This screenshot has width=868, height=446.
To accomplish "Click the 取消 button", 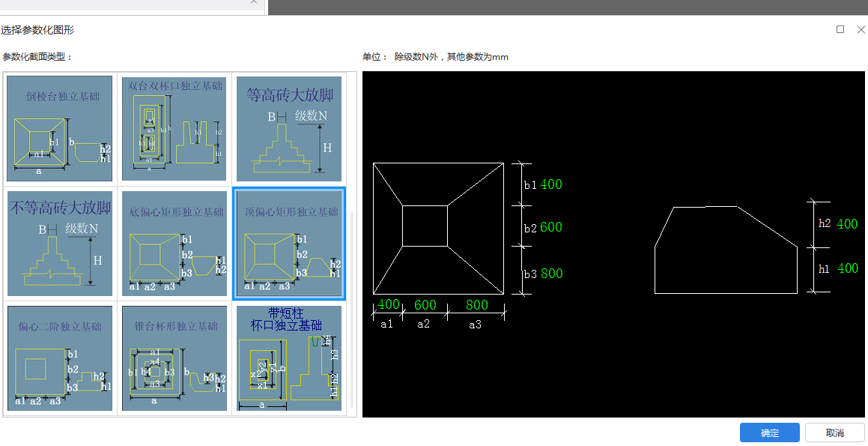I will click(835, 433).
